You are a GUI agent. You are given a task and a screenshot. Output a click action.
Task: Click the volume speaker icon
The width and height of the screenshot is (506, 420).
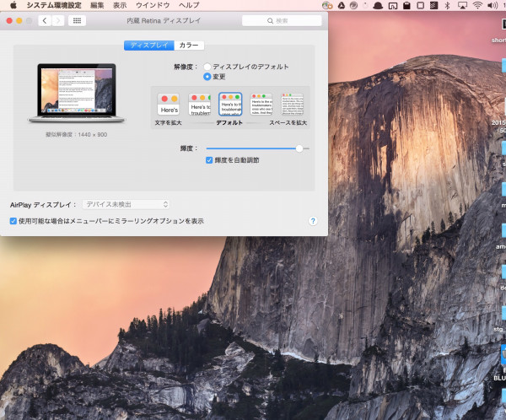click(x=493, y=5)
